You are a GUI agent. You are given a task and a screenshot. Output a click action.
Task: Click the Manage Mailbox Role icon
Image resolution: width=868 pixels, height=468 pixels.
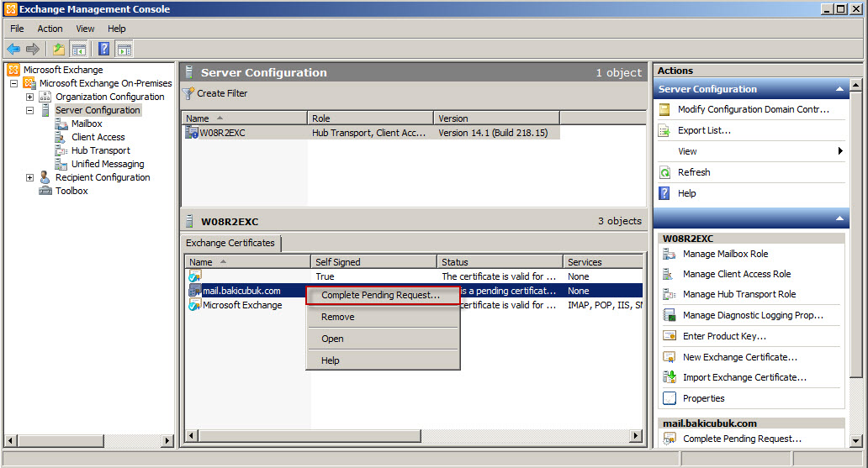pos(670,254)
